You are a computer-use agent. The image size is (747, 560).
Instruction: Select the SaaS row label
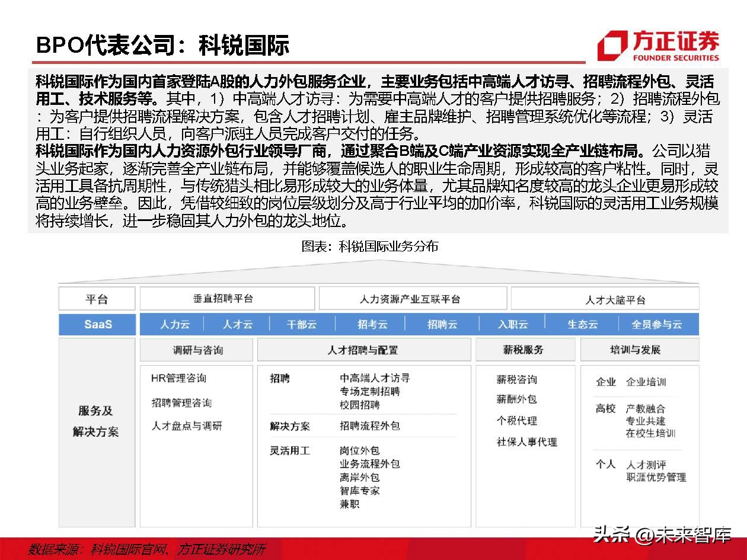(98, 324)
